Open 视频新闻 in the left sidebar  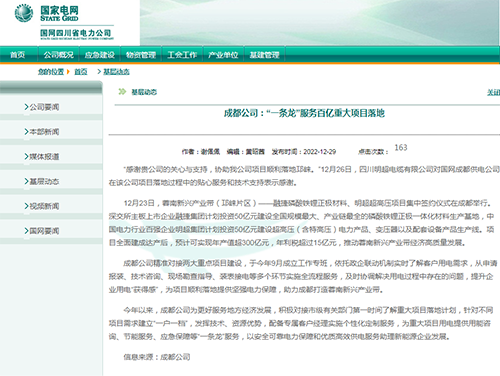click(x=42, y=206)
